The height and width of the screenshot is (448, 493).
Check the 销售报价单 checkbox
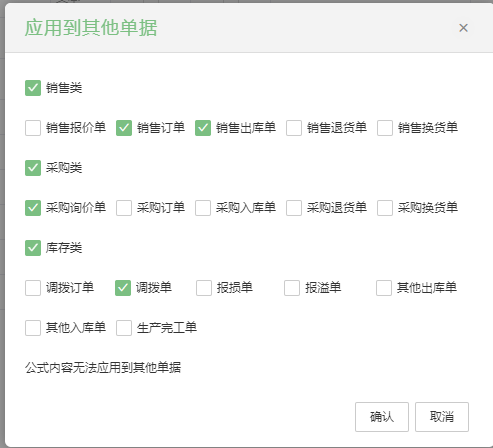pos(33,128)
